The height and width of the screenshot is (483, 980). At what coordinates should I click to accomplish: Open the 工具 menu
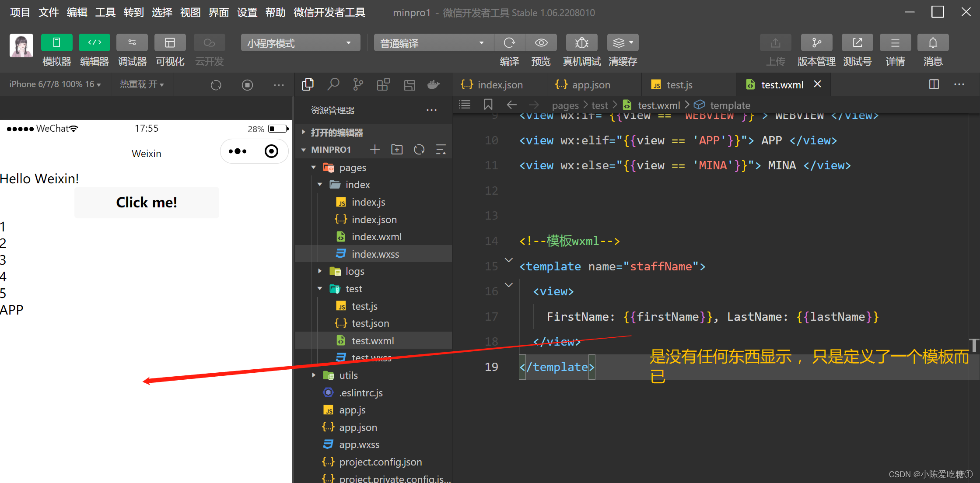pos(105,12)
